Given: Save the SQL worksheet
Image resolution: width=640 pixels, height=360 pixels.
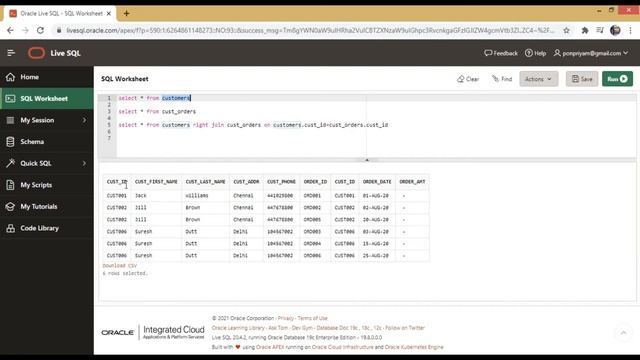Looking at the screenshot, I should pyautogui.click(x=582, y=79).
